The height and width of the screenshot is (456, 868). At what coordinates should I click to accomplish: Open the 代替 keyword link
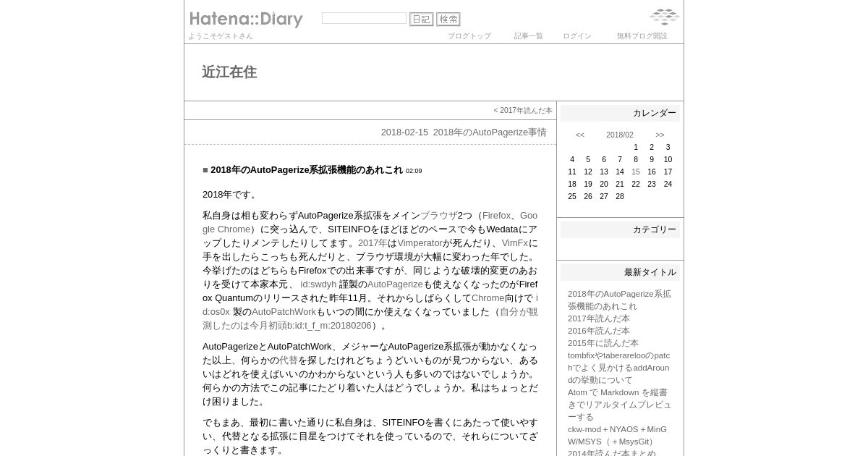(289, 360)
